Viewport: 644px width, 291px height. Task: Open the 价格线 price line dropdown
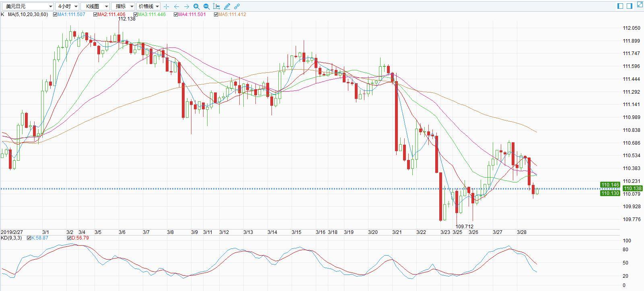point(148,6)
